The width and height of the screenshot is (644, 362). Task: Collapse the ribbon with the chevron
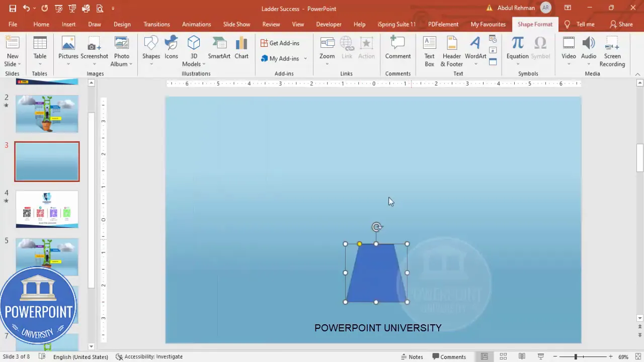[637, 74]
